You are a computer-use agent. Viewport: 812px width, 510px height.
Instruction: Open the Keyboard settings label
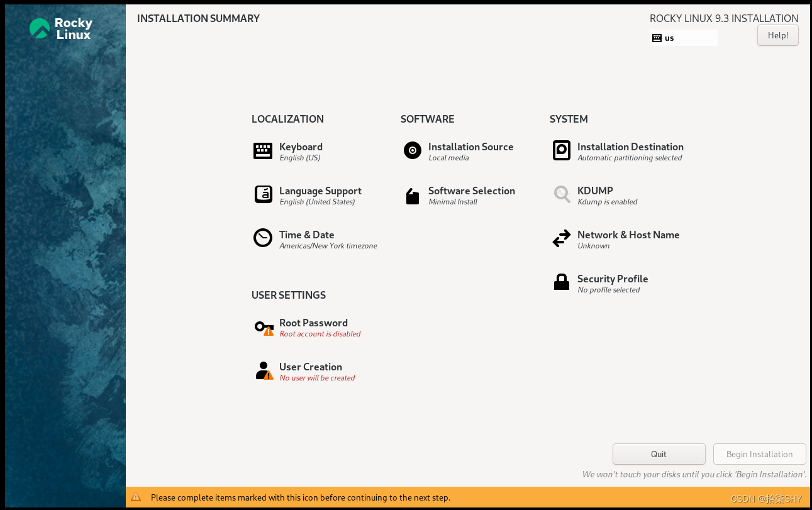click(301, 147)
